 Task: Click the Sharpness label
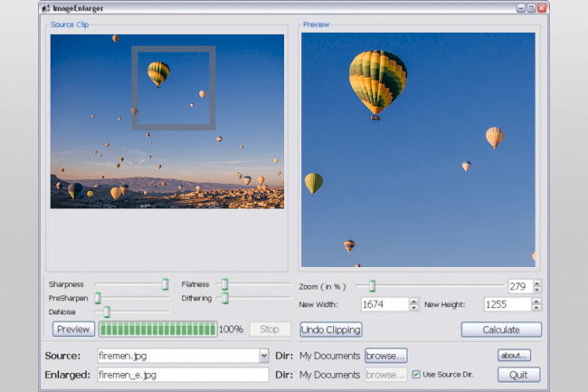66,284
